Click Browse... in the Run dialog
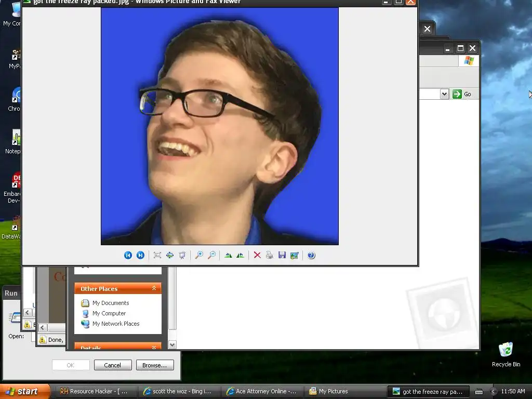532x399 pixels. pos(155,365)
